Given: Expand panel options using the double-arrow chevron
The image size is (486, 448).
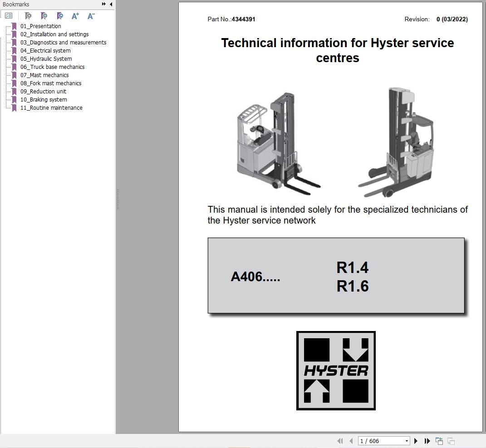Looking at the screenshot, I should point(104,4).
